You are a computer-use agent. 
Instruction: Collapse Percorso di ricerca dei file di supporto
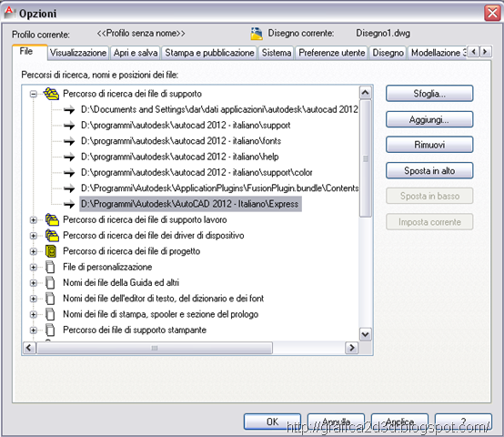pyautogui.click(x=33, y=94)
